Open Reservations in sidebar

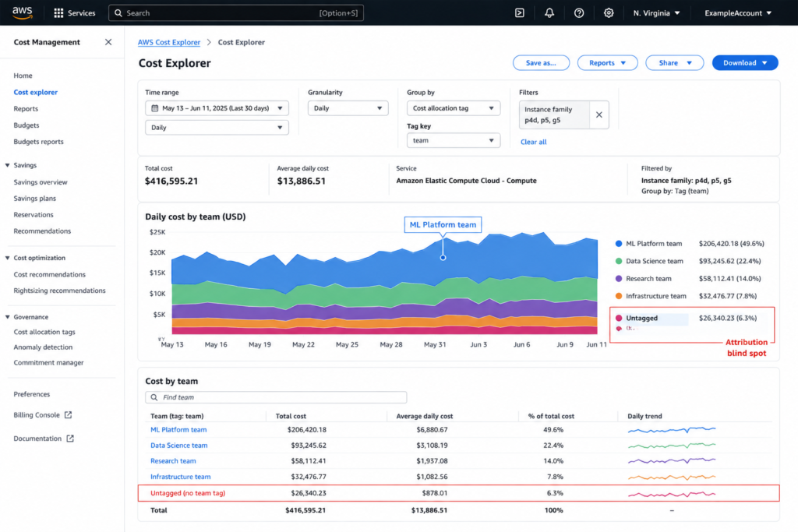coord(34,215)
